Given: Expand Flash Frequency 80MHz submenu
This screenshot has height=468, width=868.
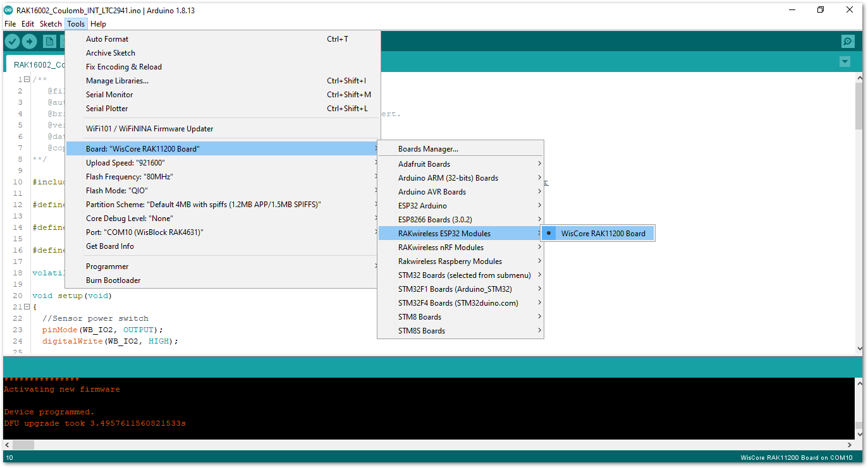Looking at the screenshot, I should [223, 177].
